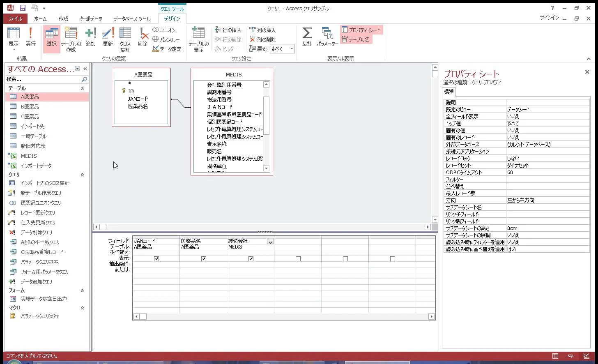The height and width of the screenshot is (364, 598).
Task: Select the パラメータクエリ実行 macro
Action: 47,316
